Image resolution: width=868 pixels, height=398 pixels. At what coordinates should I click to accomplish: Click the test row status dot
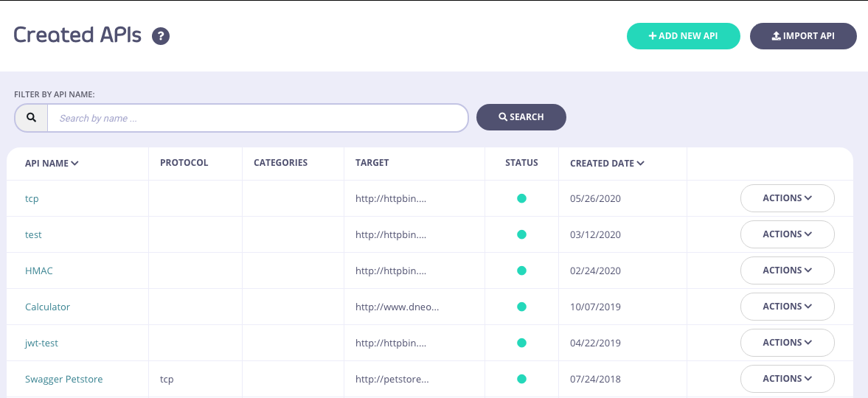click(521, 234)
